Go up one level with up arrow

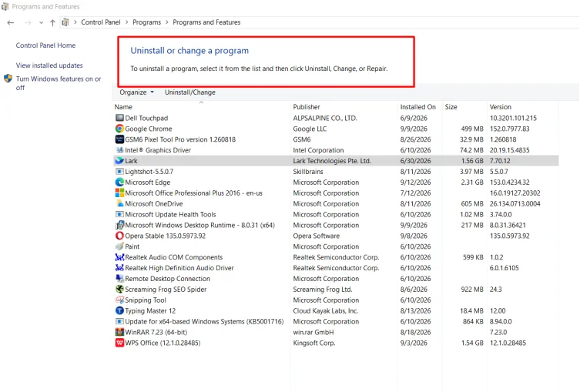pos(52,22)
